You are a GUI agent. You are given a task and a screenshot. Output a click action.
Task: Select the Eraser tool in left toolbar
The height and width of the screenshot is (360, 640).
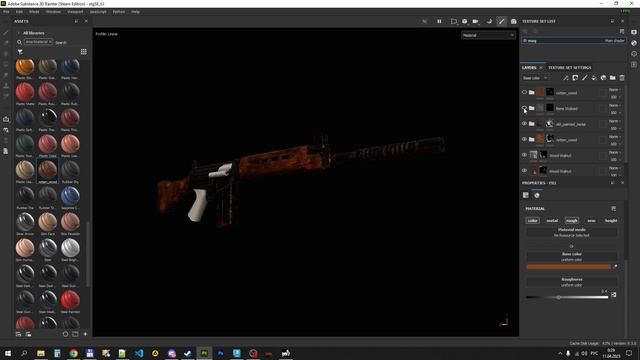tap(6, 43)
